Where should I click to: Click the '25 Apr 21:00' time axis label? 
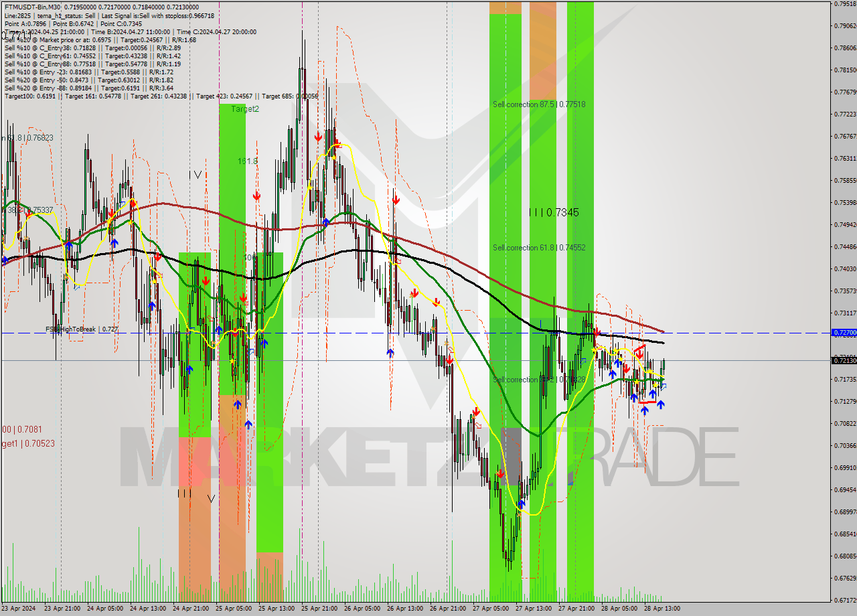[319, 609]
